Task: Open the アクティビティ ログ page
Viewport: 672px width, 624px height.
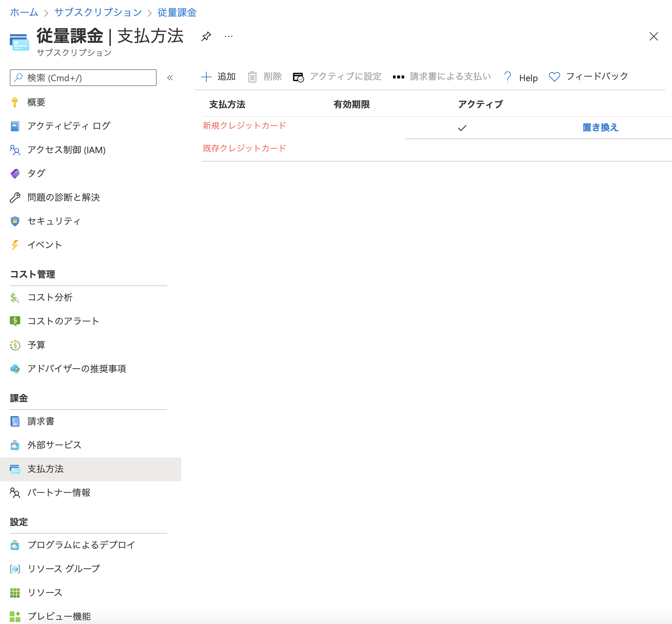Action: pyautogui.click(x=69, y=126)
